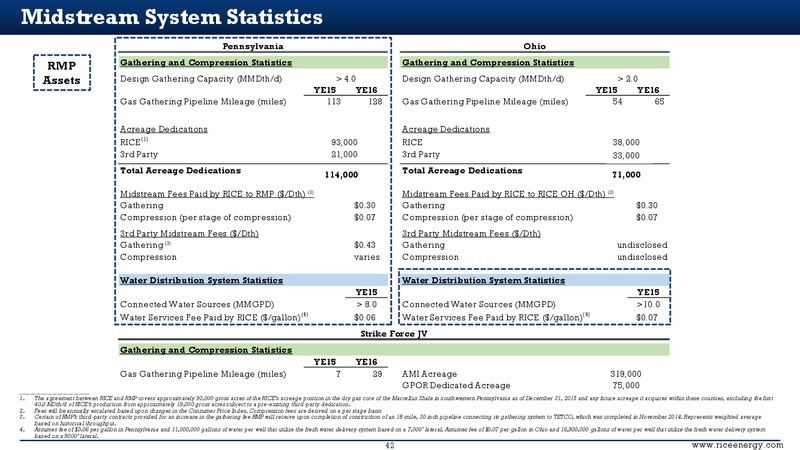Click the 'AMI Acreage' label
This screenshot has height=450, width=800.
pos(430,374)
